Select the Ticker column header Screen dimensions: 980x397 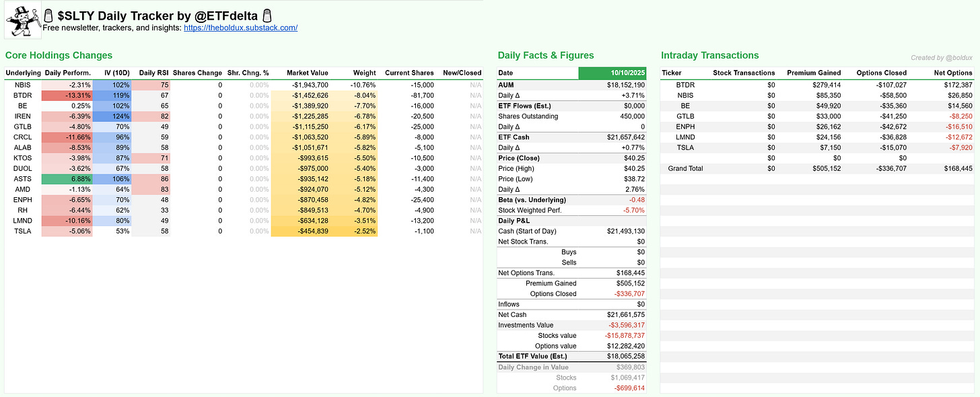click(x=672, y=73)
